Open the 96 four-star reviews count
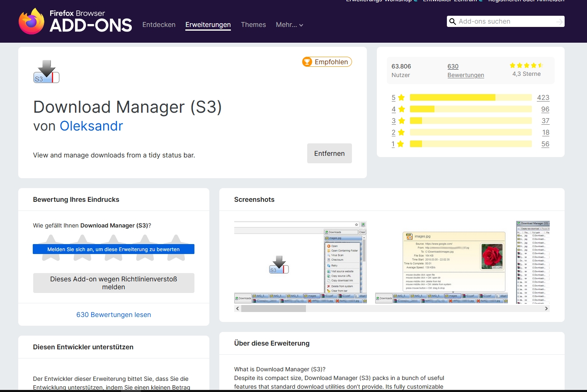Image resolution: width=587 pixels, height=392 pixels. click(x=545, y=109)
